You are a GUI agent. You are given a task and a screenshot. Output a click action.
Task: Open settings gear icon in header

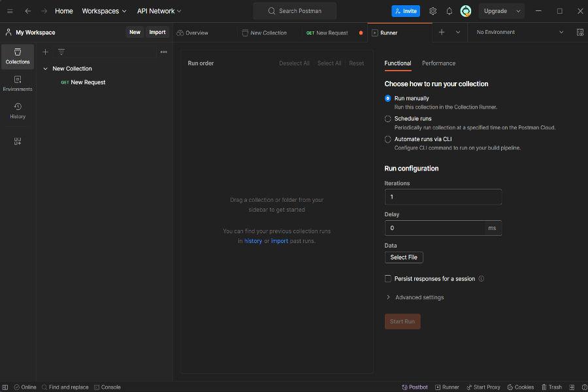pyautogui.click(x=433, y=11)
